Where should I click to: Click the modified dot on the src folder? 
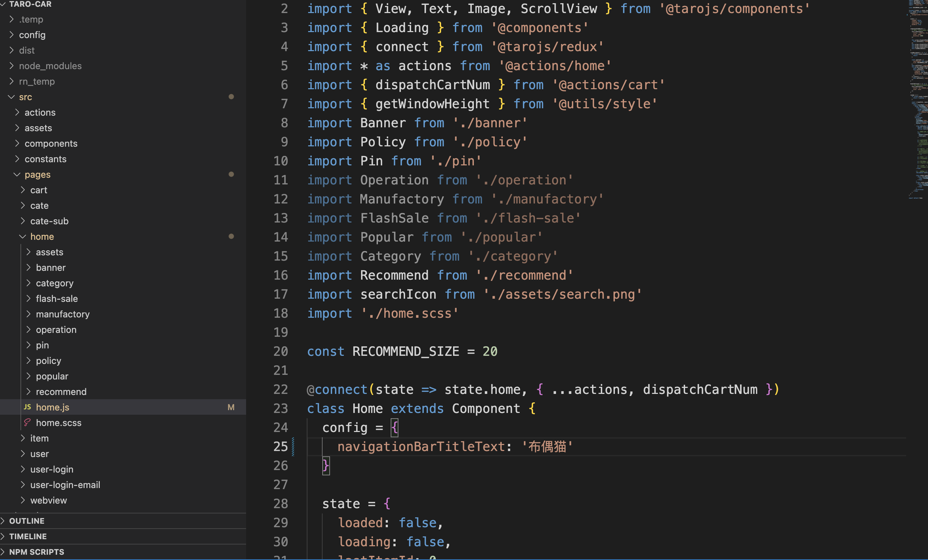231,97
